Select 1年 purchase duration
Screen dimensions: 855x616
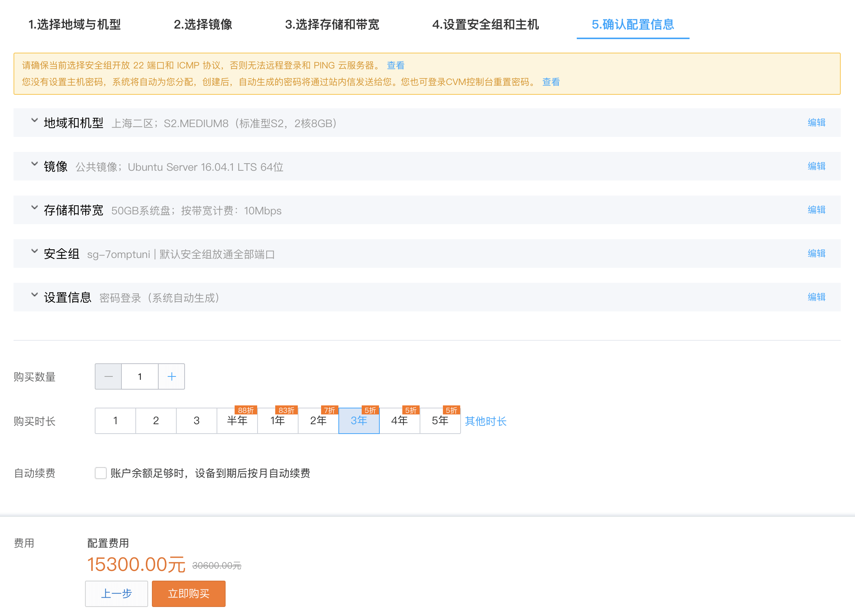click(x=278, y=421)
